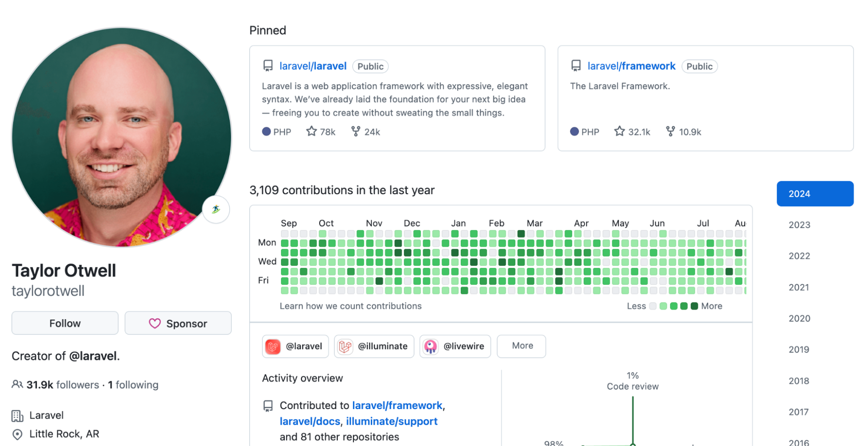The image size is (868, 446).
Task: Filter activity by @livewire organization
Action: 455,346
